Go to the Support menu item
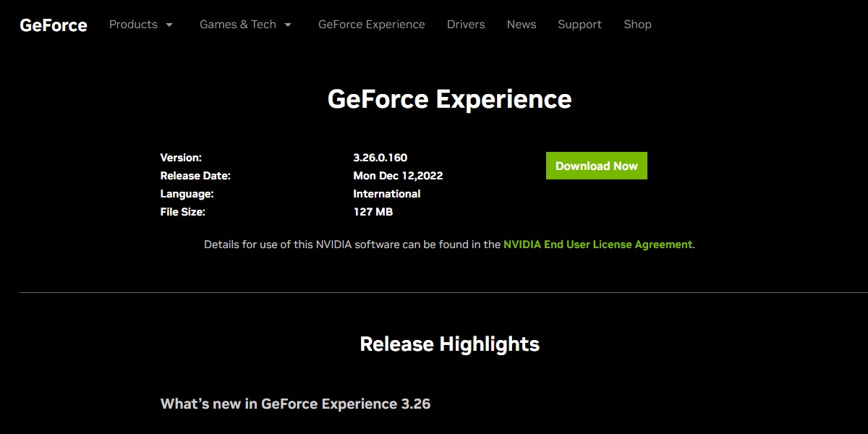The height and width of the screenshot is (434, 868). pos(579,24)
